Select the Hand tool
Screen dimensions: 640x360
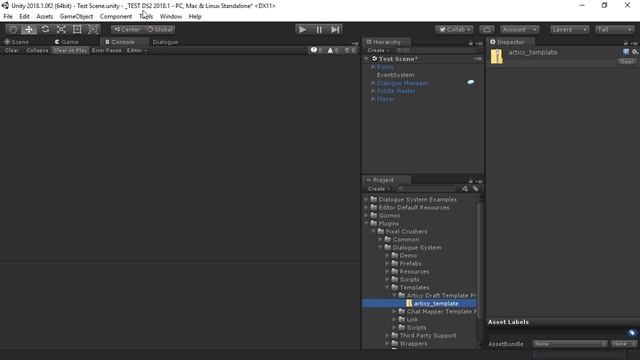pyautogui.click(x=13, y=29)
